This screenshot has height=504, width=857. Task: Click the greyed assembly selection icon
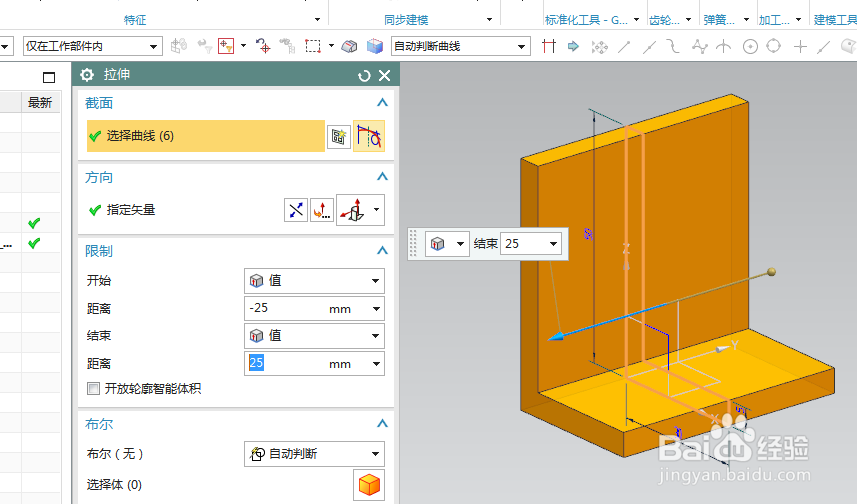click(x=179, y=46)
